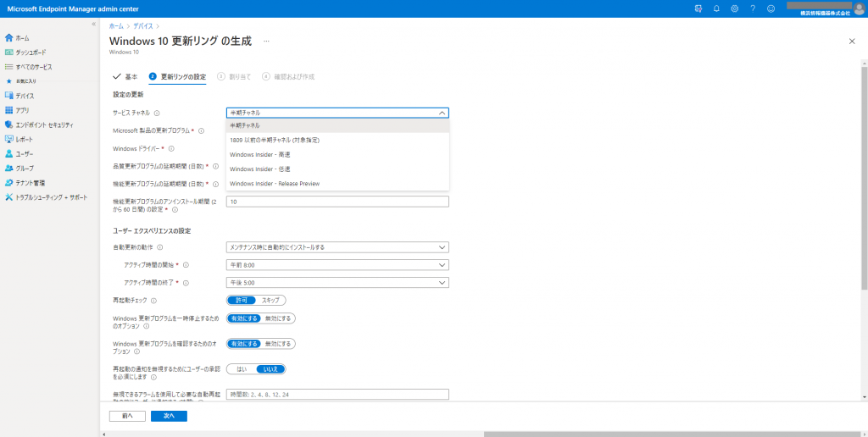
Task: Select 更新リングの設定 step tab
Action: [177, 77]
